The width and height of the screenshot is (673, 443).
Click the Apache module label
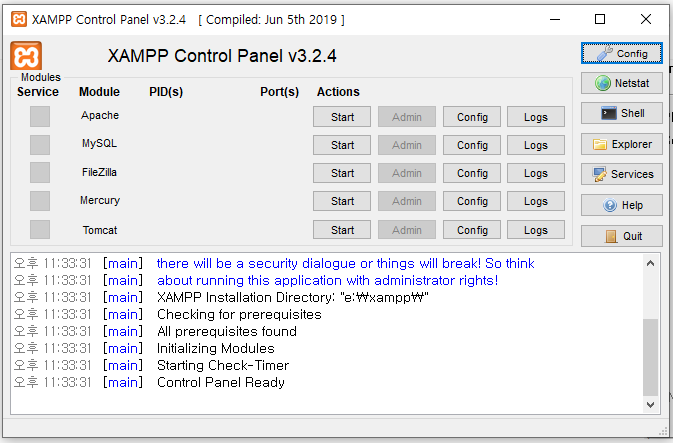pyautogui.click(x=100, y=115)
